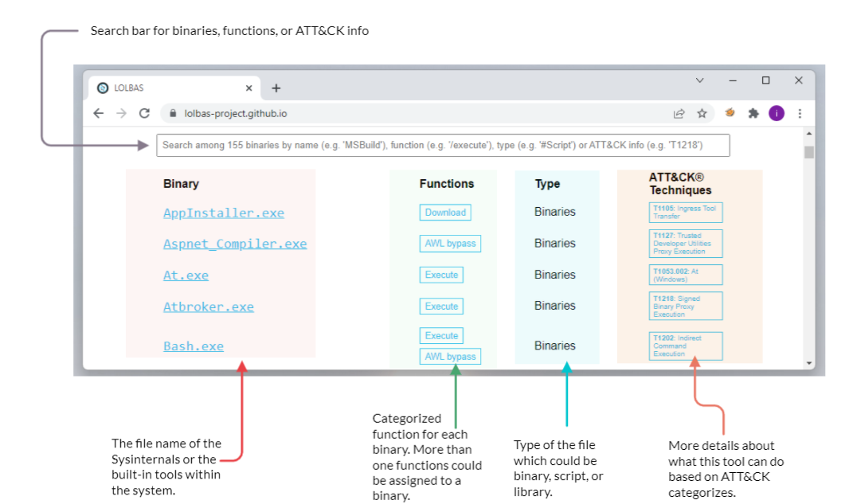Click the binaries search input field

pos(443,146)
